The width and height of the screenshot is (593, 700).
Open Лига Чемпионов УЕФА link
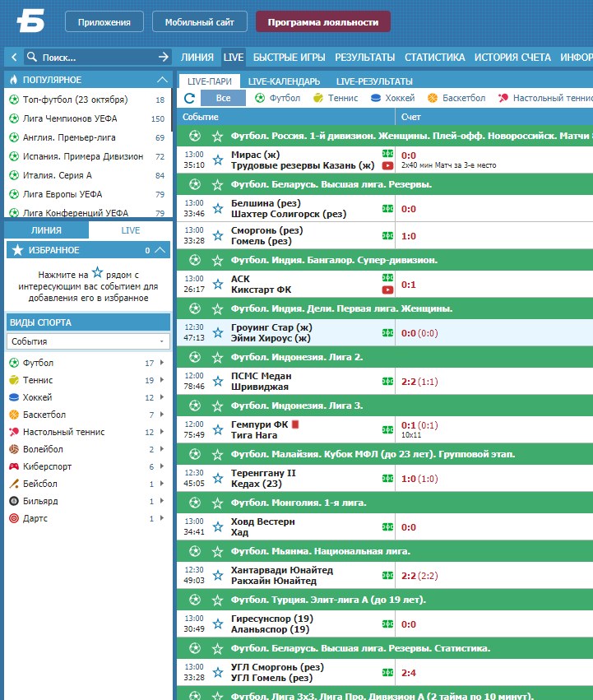tap(70, 118)
